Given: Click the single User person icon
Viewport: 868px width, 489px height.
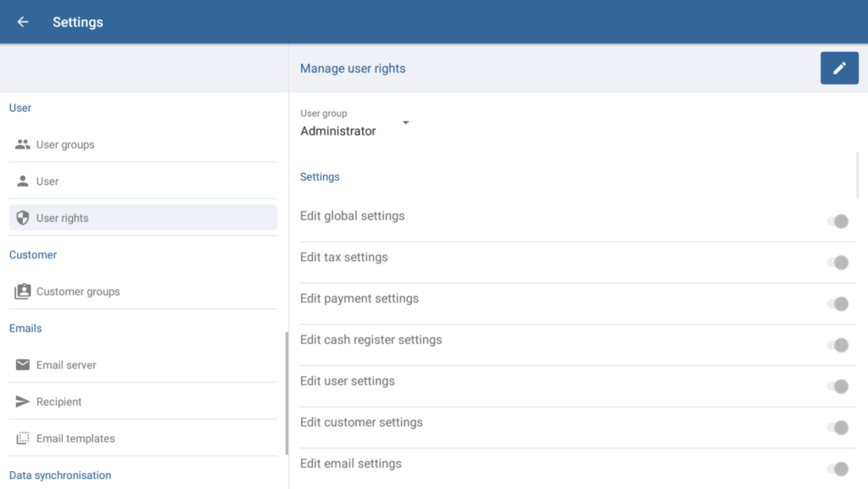Looking at the screenshot, I should (23, 181).
